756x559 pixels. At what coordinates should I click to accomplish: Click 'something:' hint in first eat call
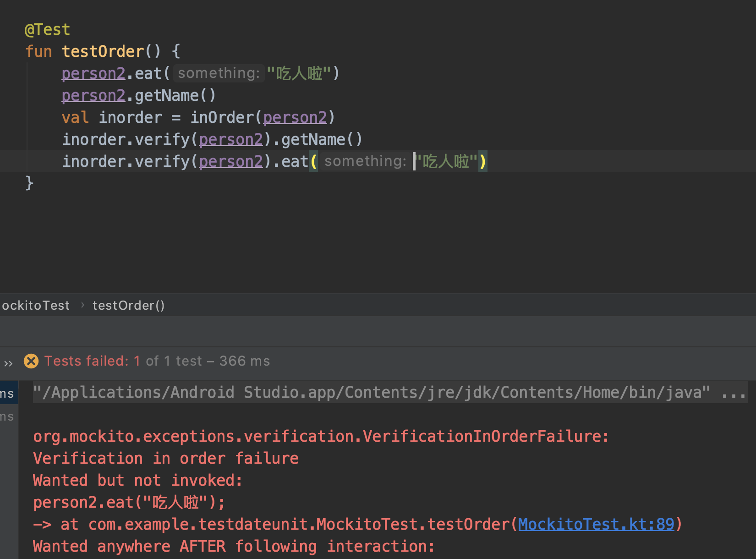[219, 73]
